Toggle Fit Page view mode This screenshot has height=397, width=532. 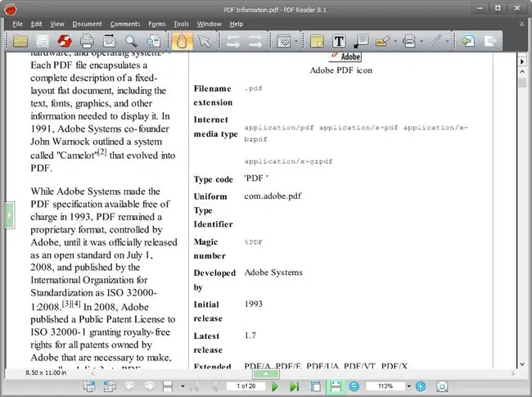tap(316, 386)
